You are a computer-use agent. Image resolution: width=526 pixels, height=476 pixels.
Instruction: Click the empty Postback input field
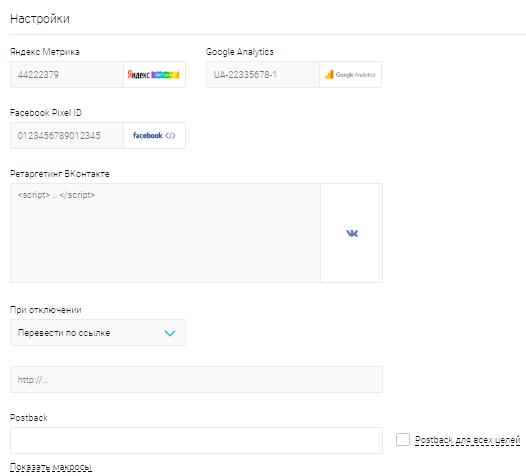tap(197, 440)
